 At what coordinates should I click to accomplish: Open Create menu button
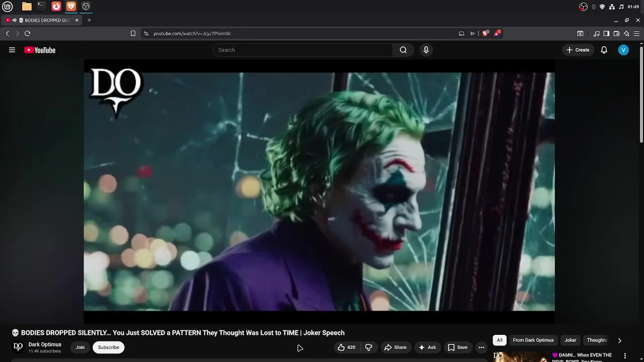tap(578, 50)
